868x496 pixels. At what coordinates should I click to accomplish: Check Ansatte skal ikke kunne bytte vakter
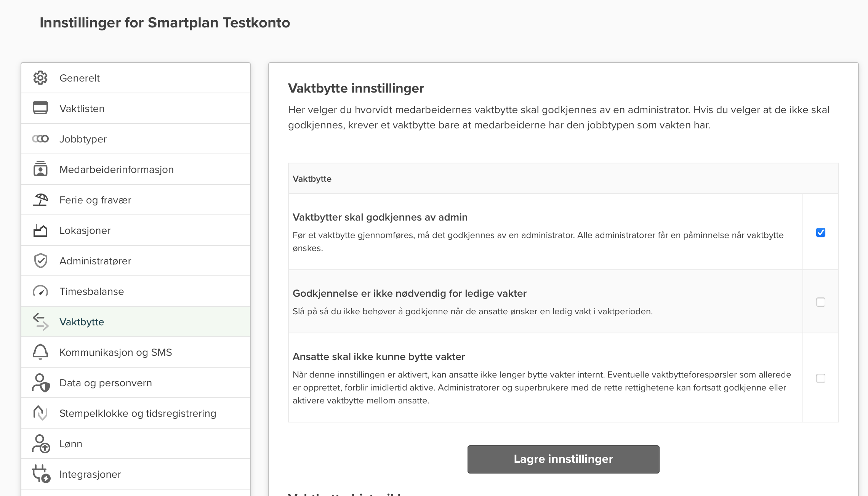[820, 378]
